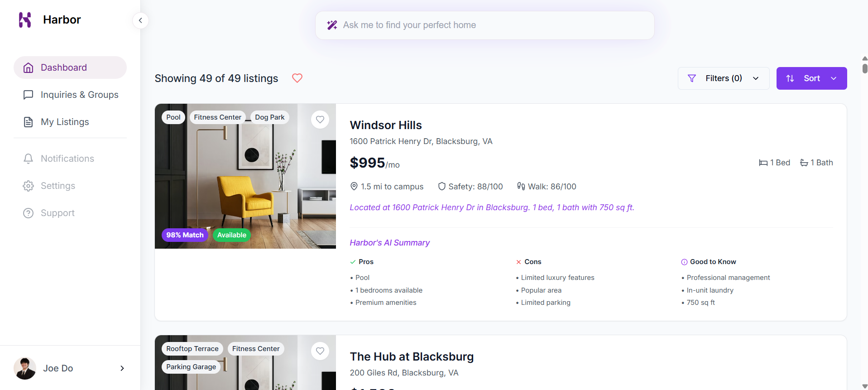Open the Filters (0) dropdown

point(724,78)
